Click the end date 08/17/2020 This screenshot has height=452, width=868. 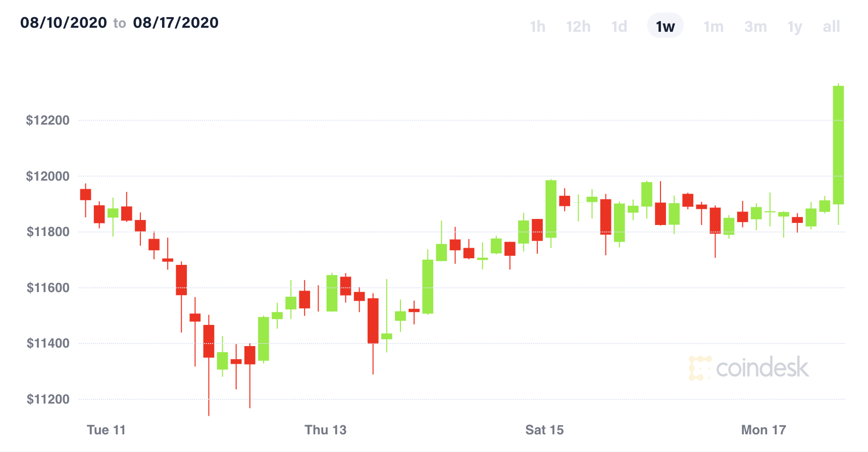click(176, 23)
